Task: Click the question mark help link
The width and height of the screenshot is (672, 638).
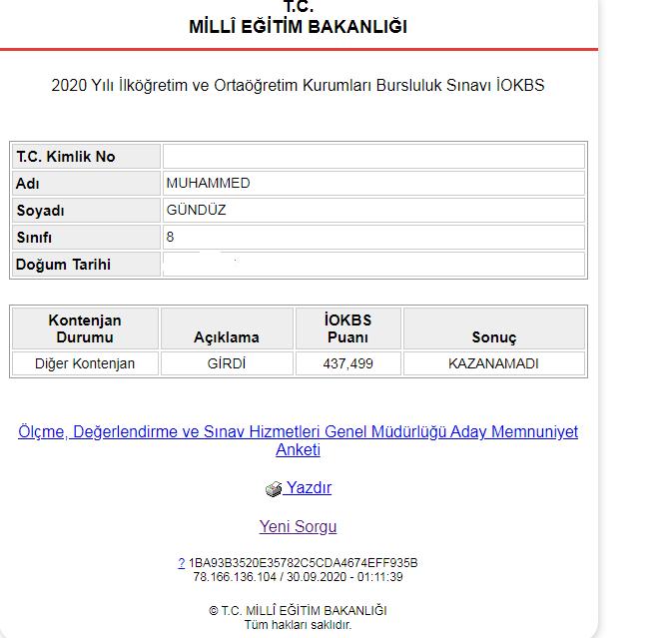Action: (x=182, y=562)
